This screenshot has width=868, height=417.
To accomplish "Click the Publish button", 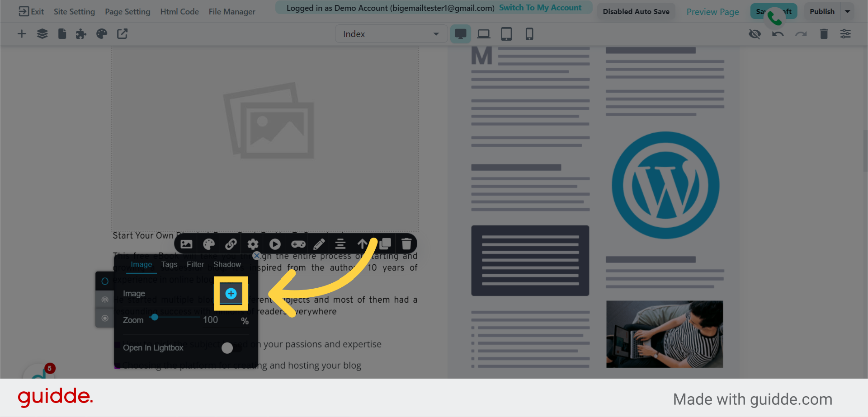I will click(822, 11).
